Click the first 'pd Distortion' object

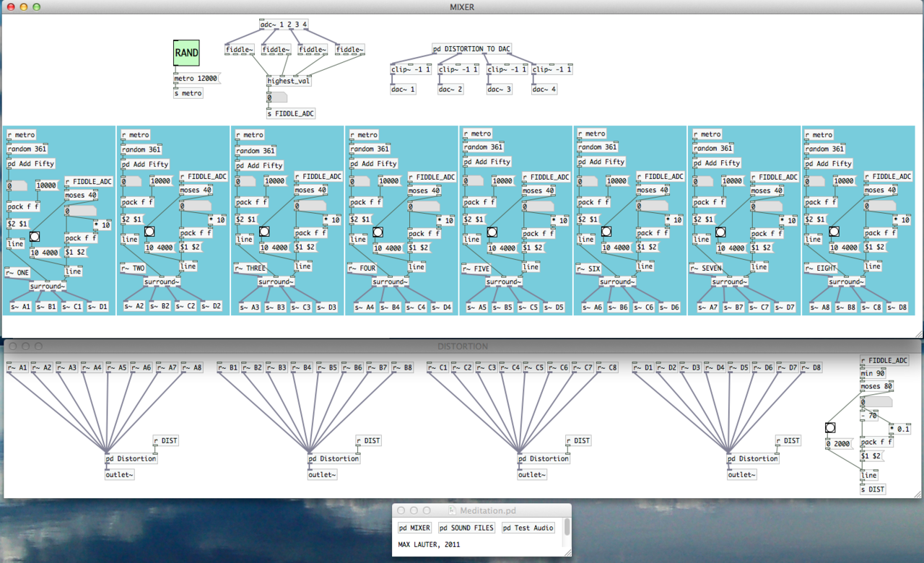(x=131, y=458)
